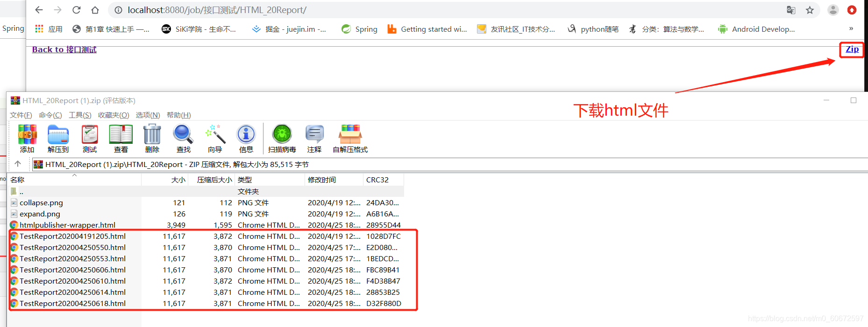Viewport: 868px width, 327px height.
Task: Open the Apps (应用) bookmark shortcut
Action: (49, 29)
